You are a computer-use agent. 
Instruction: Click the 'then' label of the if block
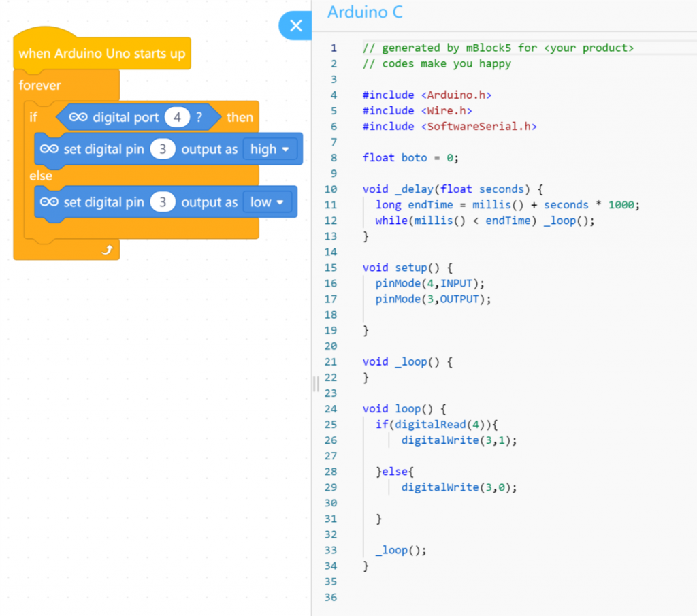click(x=240, y=118)
